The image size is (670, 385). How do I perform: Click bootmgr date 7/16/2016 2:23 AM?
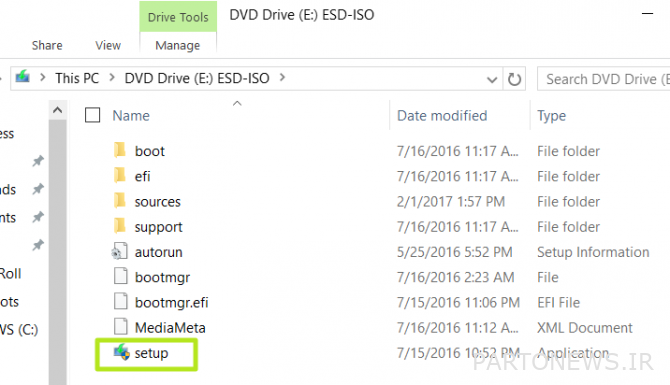(x=455, y=277)
